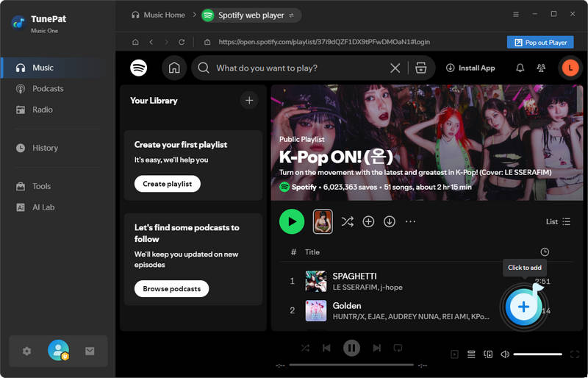
Task: Open the Spotify profile avatar L
Action: [570, 68]
